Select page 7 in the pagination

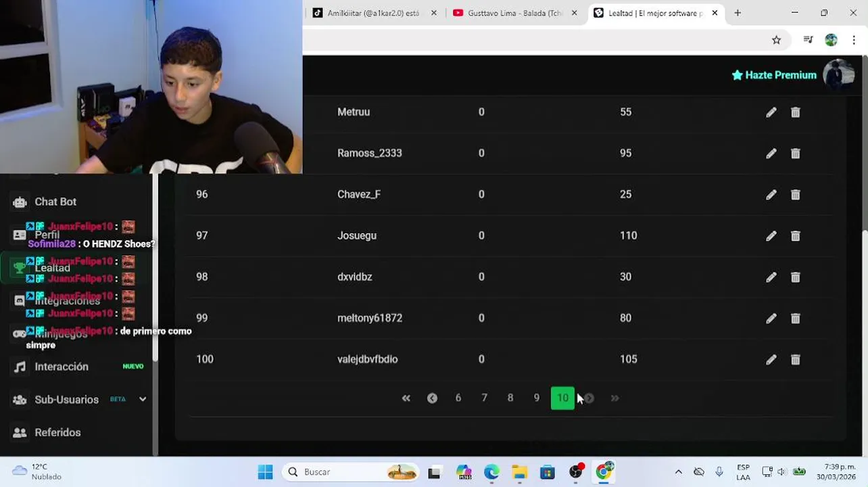pyautogui.click(x=484, y=398)
